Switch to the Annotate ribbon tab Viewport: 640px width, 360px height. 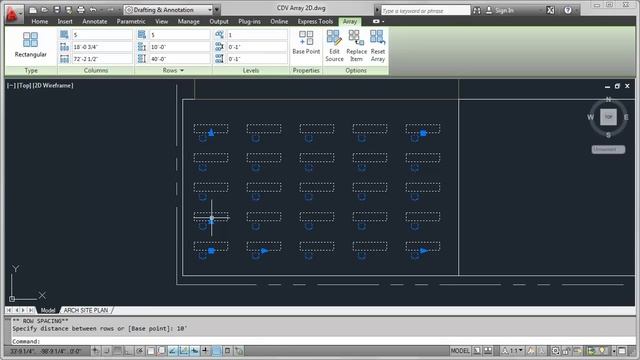[x=95, y=21]
